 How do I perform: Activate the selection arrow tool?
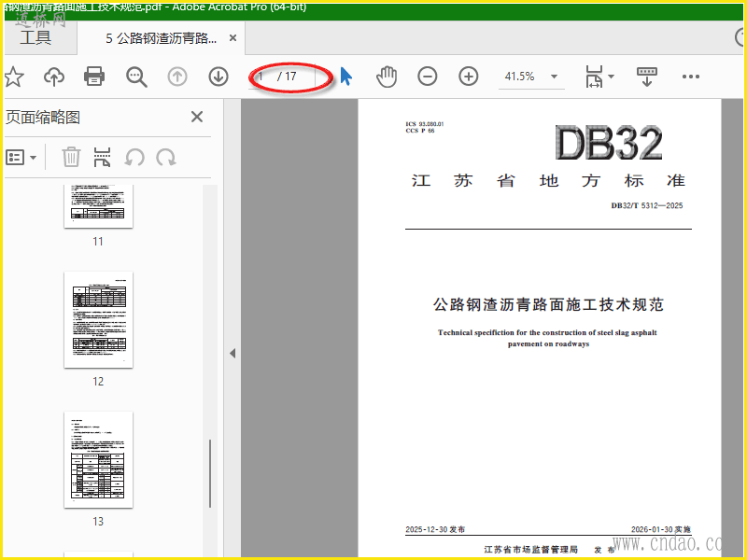pyautogui.click(x=346, y=77)
